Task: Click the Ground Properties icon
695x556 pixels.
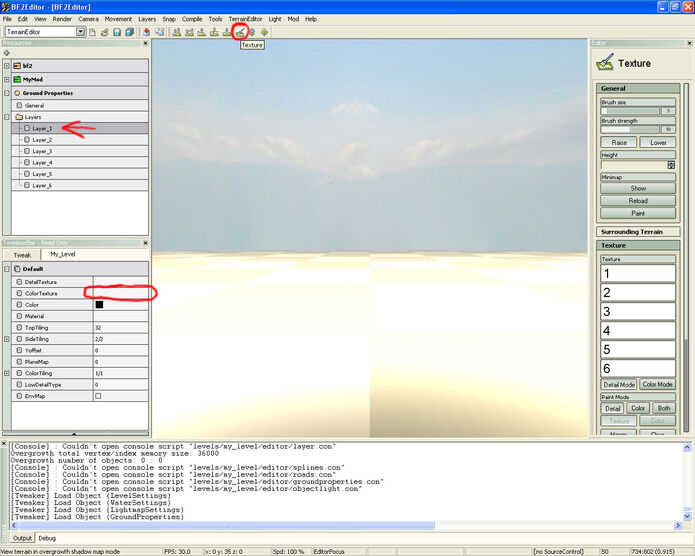Action: (x=17, y=93)
